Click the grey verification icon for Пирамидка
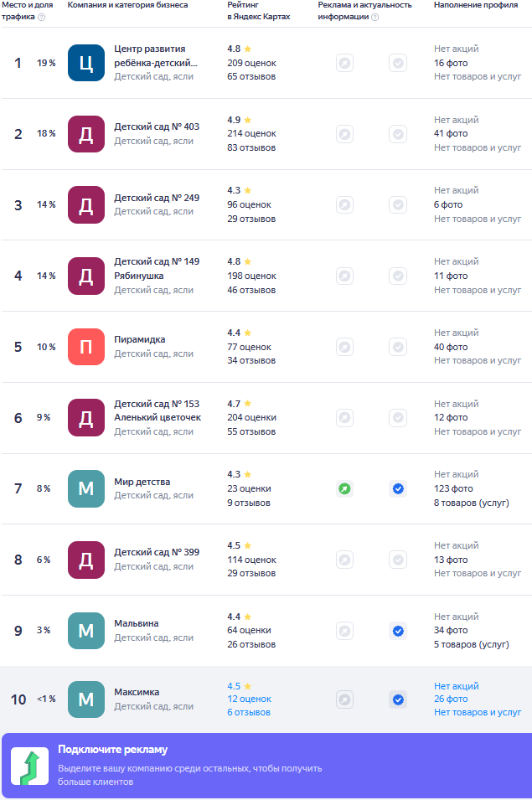Image resolution: width=532 pixels, height=800 pixels. click(398, 347)
